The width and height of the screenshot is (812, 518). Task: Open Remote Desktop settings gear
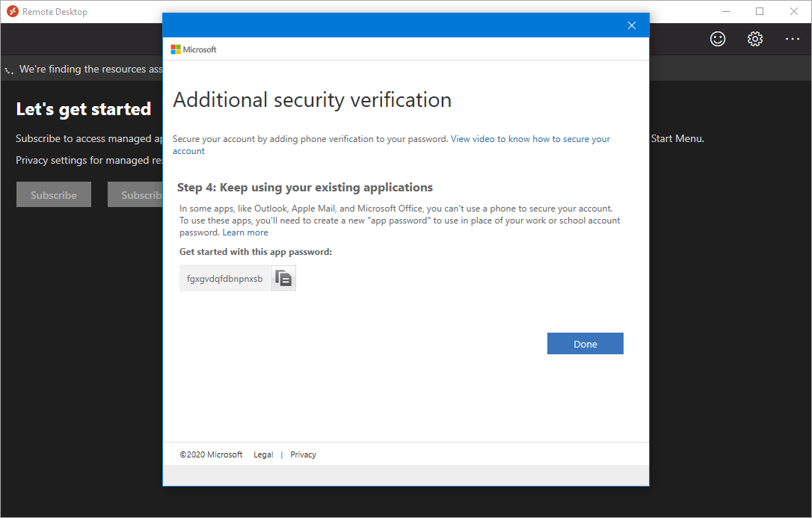click(x=754, y=39)
